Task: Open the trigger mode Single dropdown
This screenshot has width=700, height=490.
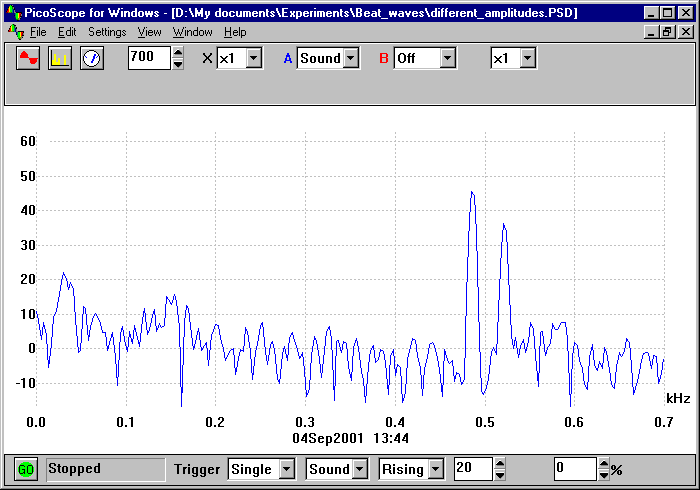Action: click(286, 469)
